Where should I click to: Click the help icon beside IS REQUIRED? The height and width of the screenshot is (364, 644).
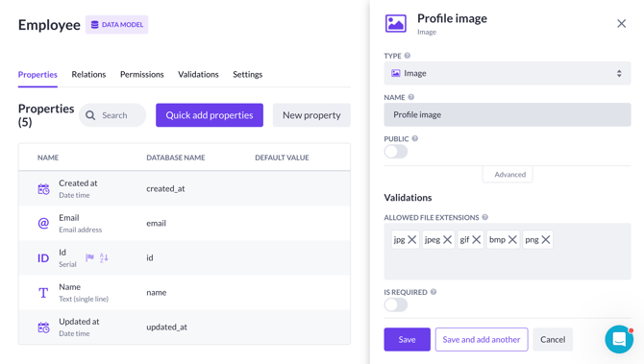coord(433,292)
